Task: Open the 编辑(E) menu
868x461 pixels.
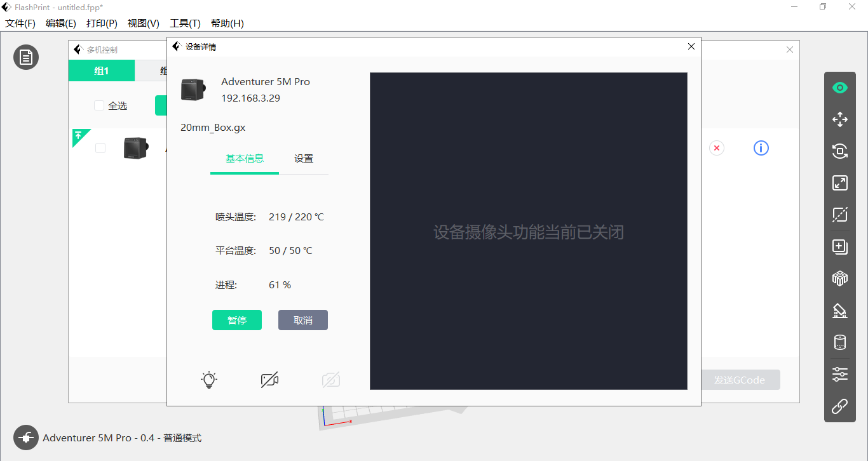Action: click(61, 23)
